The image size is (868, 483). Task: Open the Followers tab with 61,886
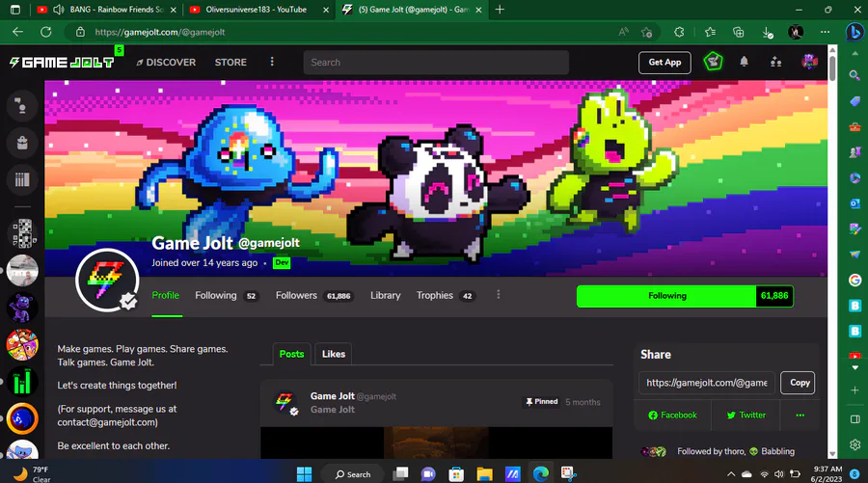click(x=313, y=295)
